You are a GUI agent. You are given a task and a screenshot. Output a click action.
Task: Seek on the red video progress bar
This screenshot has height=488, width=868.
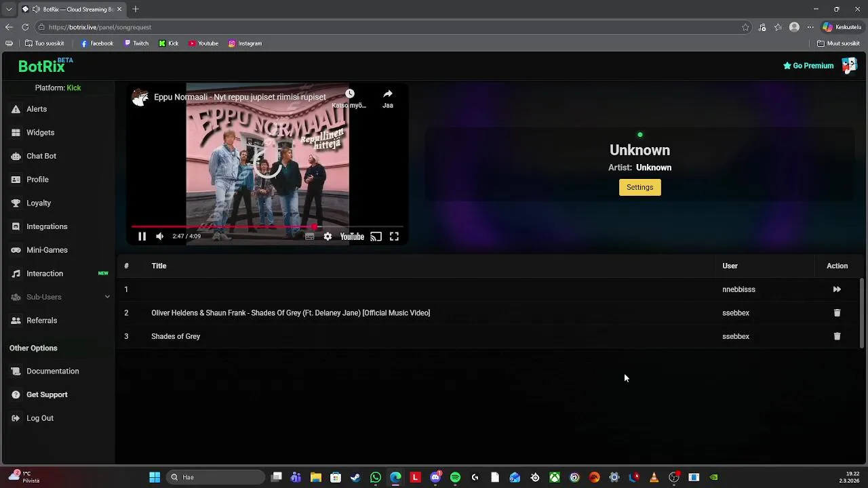pyautogui.click(x=267, y=227)
